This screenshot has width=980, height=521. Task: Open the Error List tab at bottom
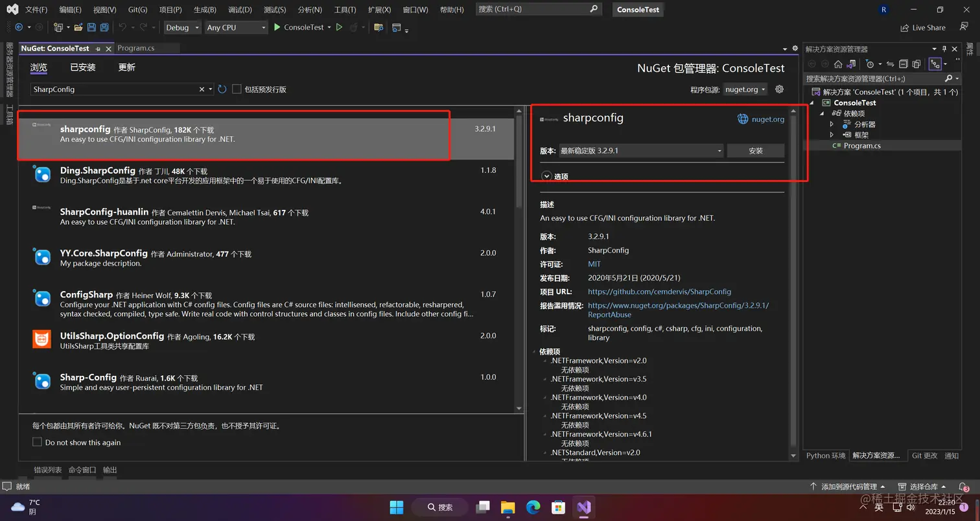(48, 470)
